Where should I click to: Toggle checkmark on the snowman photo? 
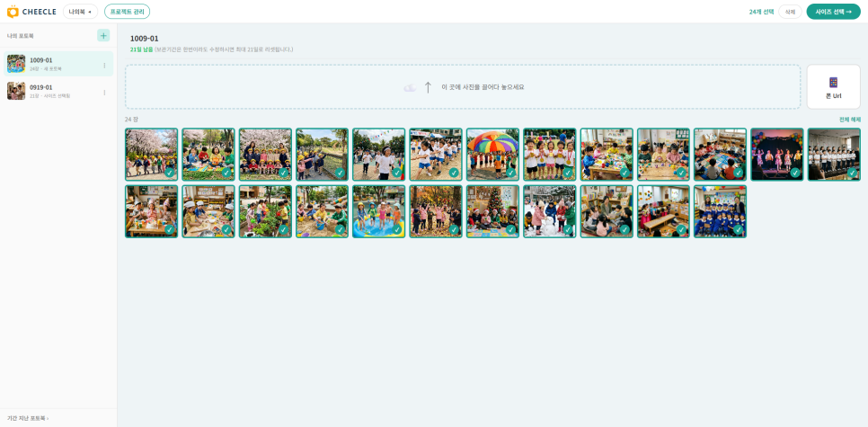point(568,230)
